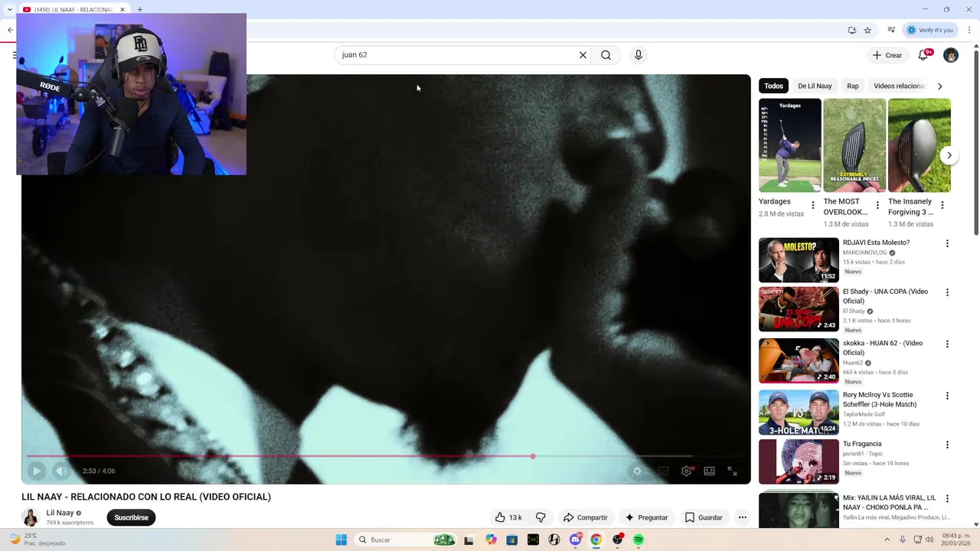Viewport: 980px width, 551px height.
Task: Open El Shady UNA COPA video
Action: (799, 309)
